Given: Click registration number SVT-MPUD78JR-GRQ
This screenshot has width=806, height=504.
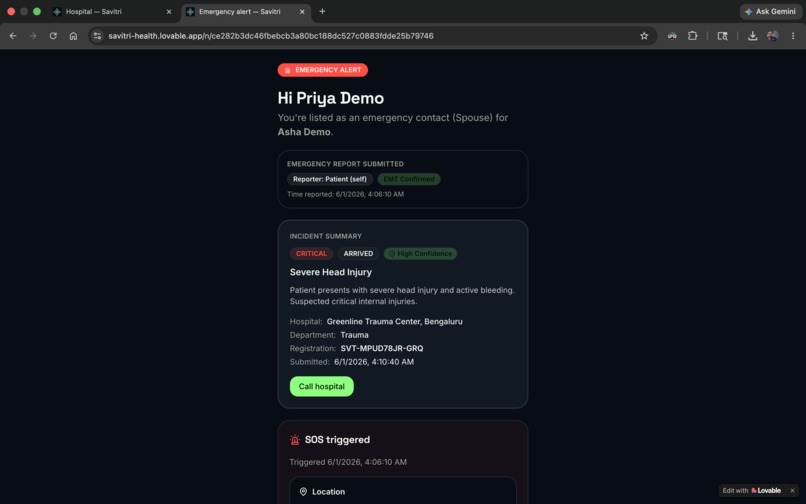Looking at the screenshot, I should pyautogui.click(x=382, y=348).
